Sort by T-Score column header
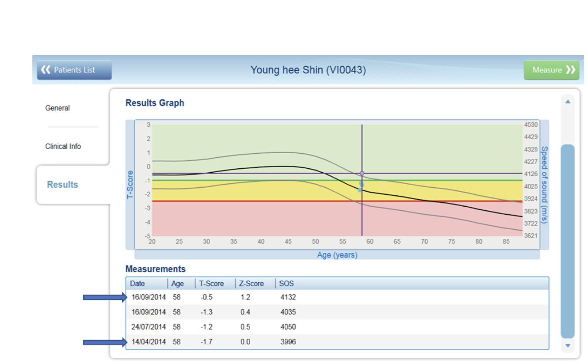The image size is (588, 364). [212, 284]
